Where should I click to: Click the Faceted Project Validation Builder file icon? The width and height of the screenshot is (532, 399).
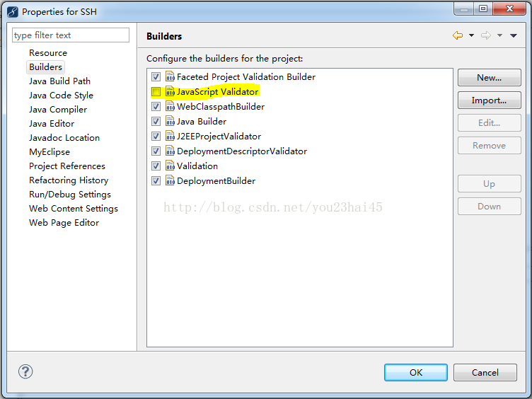point(170,76)
